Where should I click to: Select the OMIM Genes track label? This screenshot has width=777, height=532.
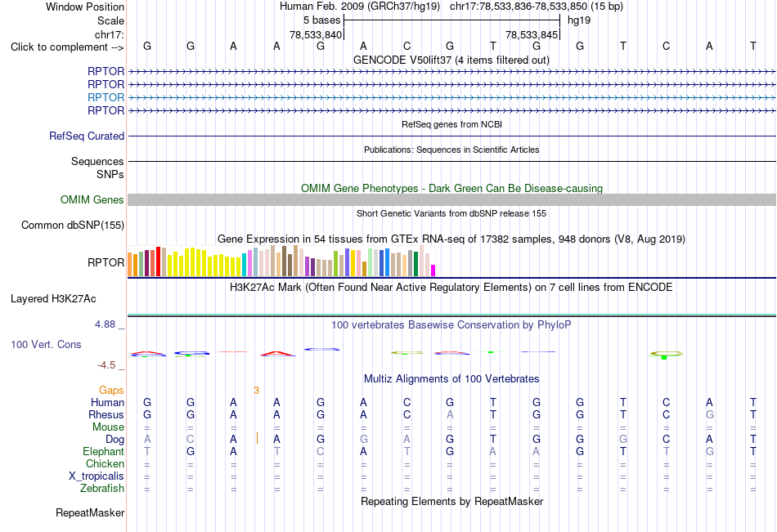92,199
